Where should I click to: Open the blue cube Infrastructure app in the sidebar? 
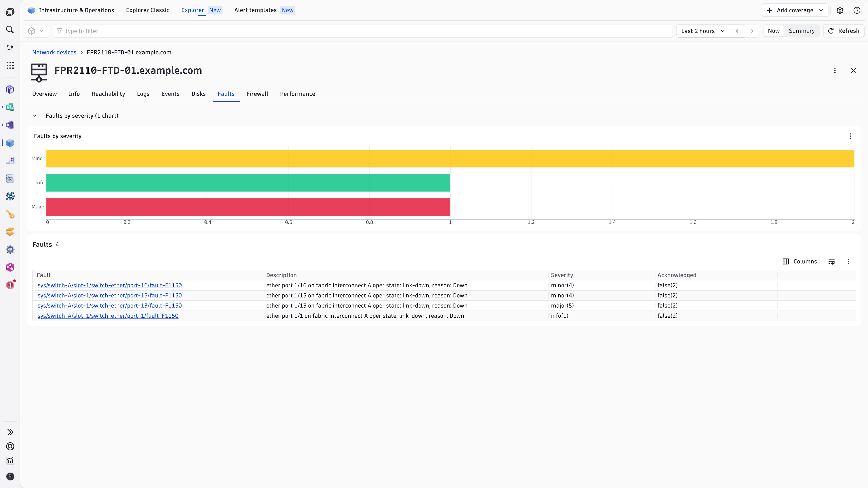coord(10,143)
